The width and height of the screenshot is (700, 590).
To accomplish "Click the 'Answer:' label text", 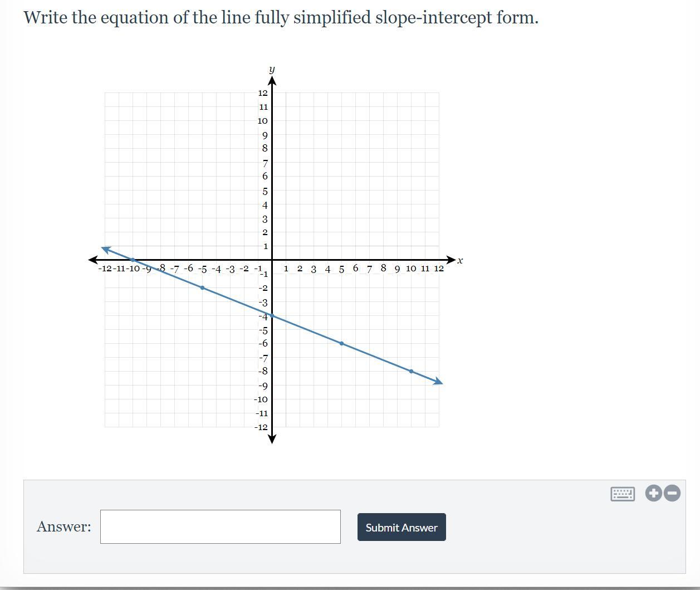I will coord(64,526).
